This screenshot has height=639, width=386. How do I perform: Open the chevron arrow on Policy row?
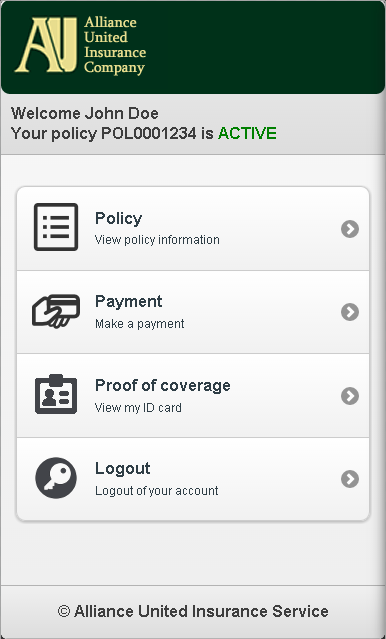(350, 229)
